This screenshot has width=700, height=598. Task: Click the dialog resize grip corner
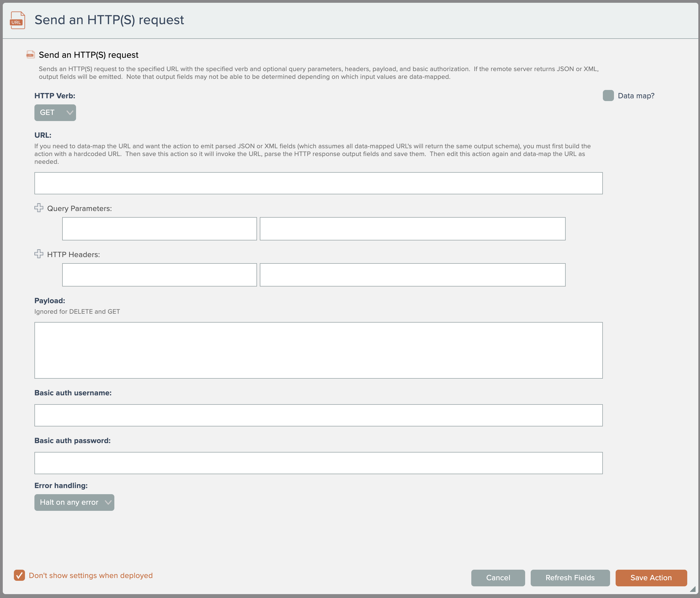click(692, 589)
